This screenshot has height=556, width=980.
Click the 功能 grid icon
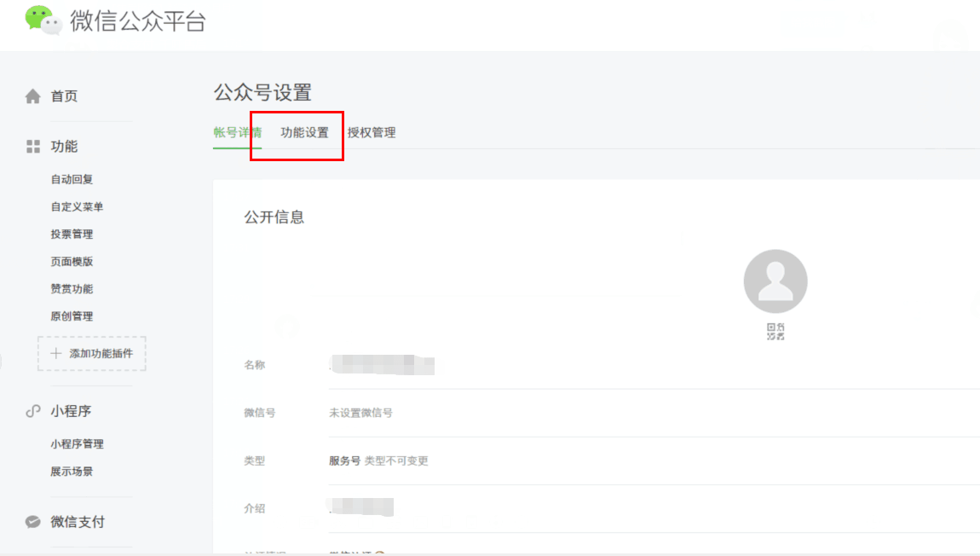33,147
